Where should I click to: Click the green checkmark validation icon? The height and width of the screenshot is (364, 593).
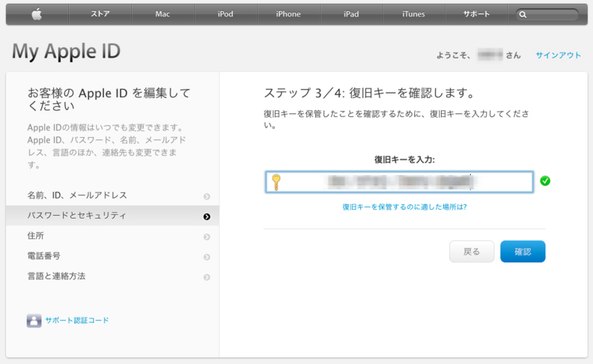tap(545, 181)
